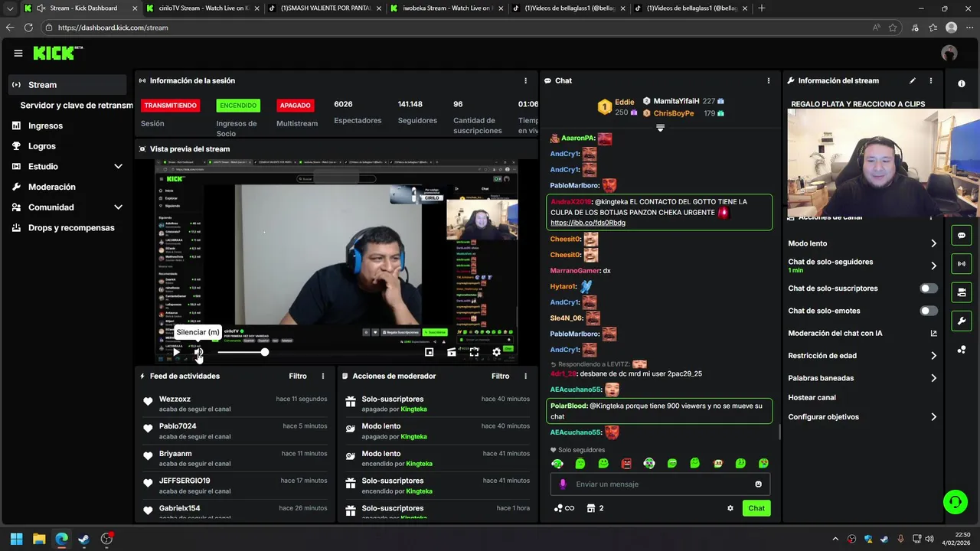The image size is (980, 551).
Task: Click the TRANSMITIENDO status badge
Action: (x=171, y=106)
